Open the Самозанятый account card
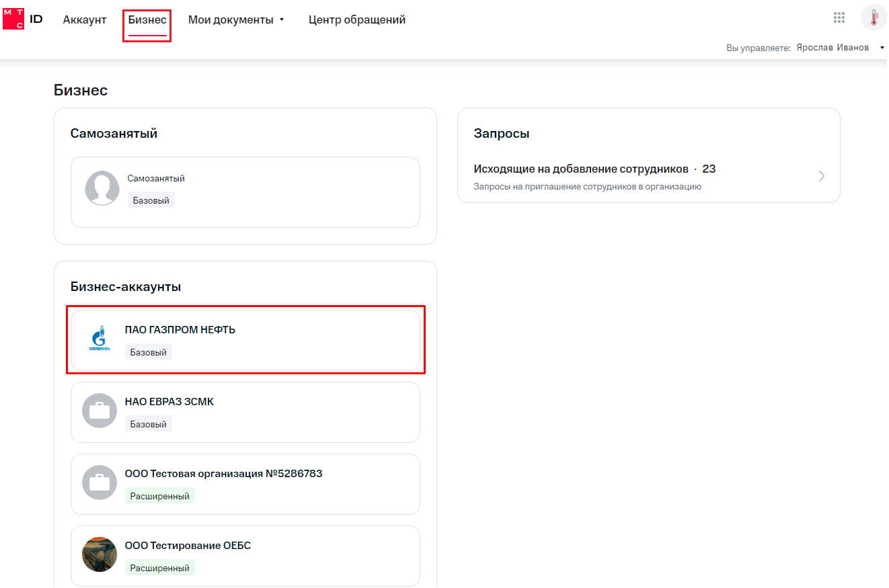The image size is (889, 588). [245, 192]
